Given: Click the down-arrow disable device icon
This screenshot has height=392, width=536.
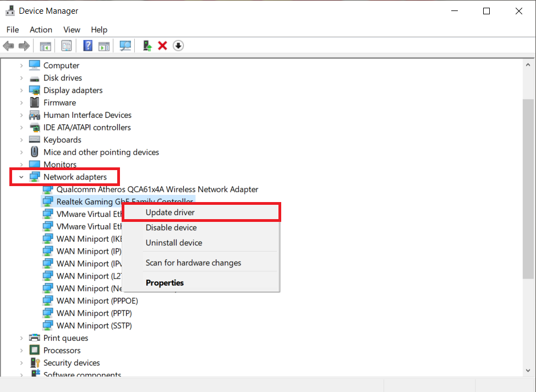Looking at the screenshot, I should [178, 46].
